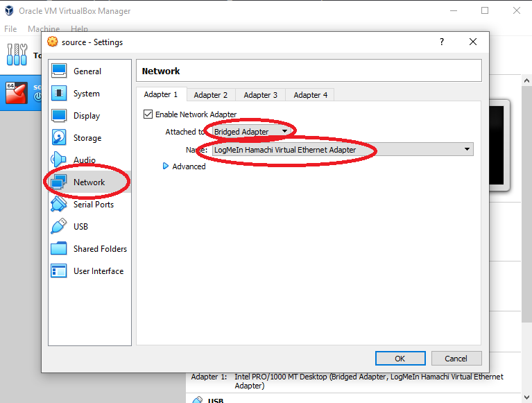
Task: Select General category label
Action: (x=87, y=71)
